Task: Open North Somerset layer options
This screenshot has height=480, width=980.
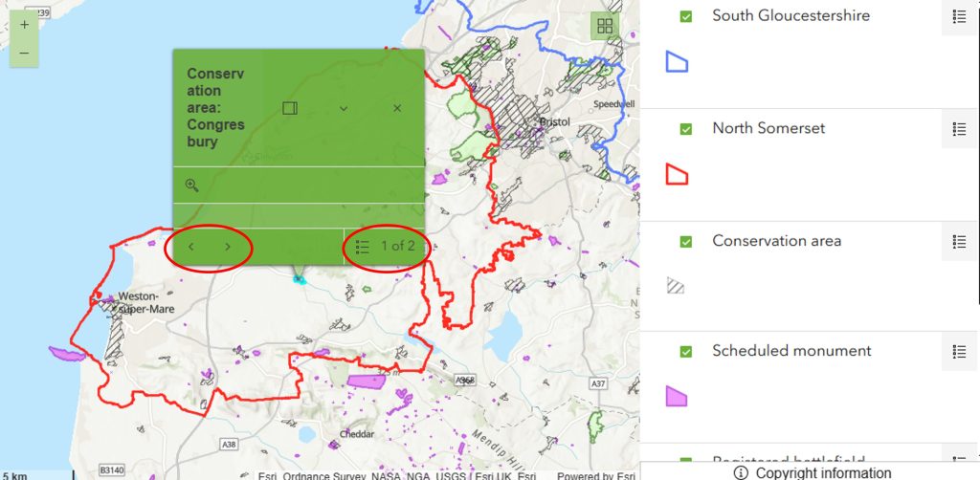Action: (959, 129)
